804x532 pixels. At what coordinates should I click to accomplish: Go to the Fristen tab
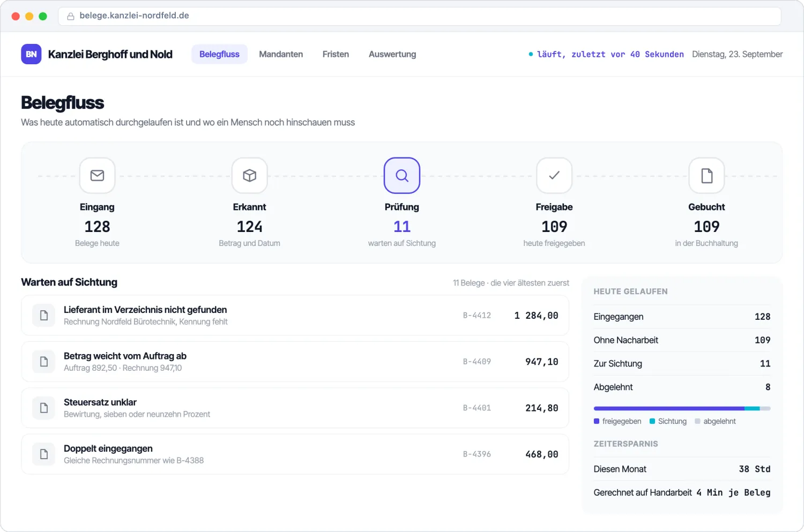pos(336,54)
